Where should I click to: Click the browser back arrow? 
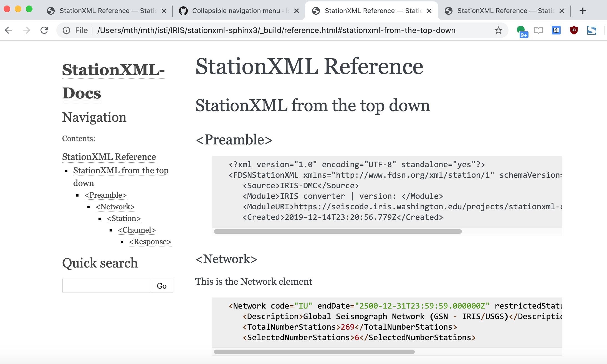tap(9, 30)
